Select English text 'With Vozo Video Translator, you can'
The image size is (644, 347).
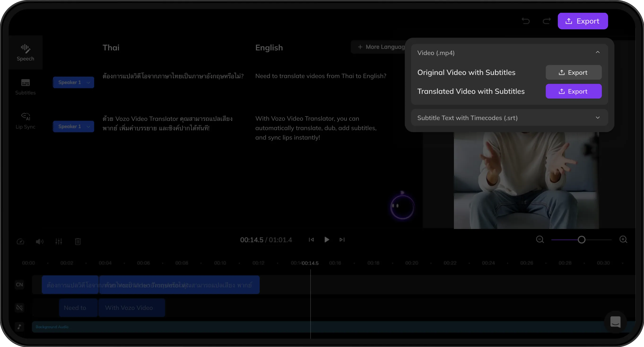point(316,128)
